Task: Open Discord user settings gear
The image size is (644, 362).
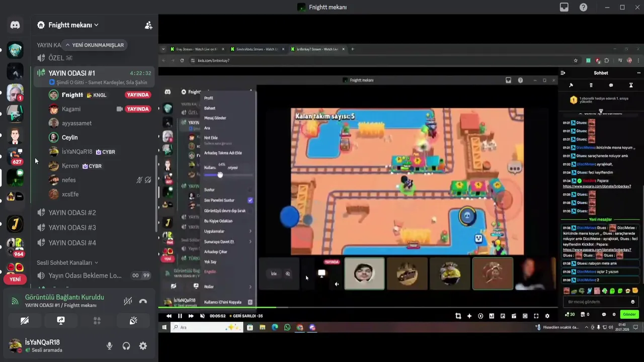Action: click(x=143, y=346)
